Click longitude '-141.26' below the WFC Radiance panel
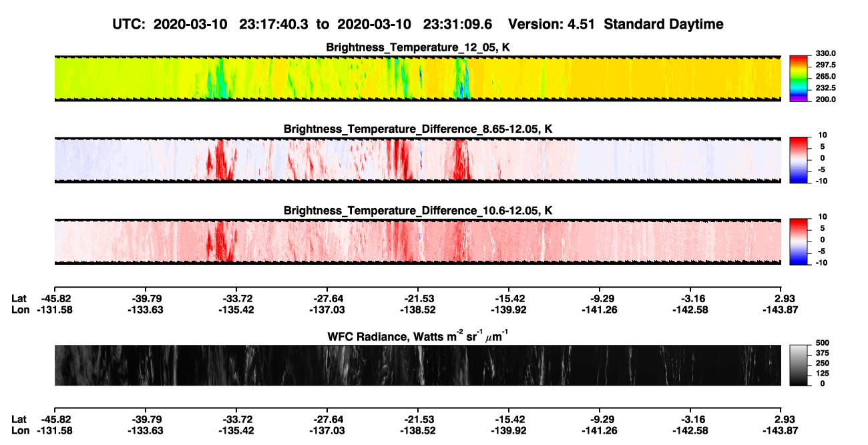 pyautogui.click(x=600, y=430)
